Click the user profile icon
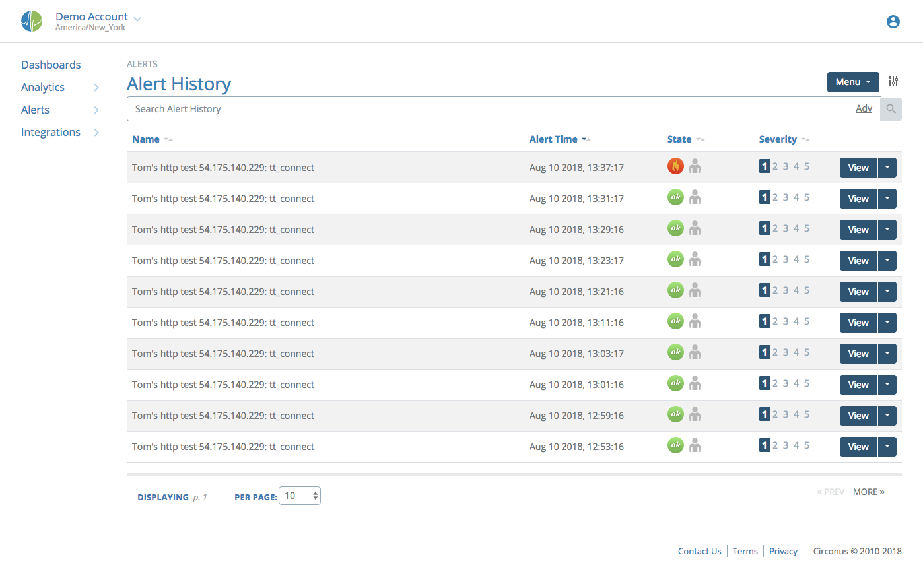Screen dimensions: 923x588 click(893, 22)
